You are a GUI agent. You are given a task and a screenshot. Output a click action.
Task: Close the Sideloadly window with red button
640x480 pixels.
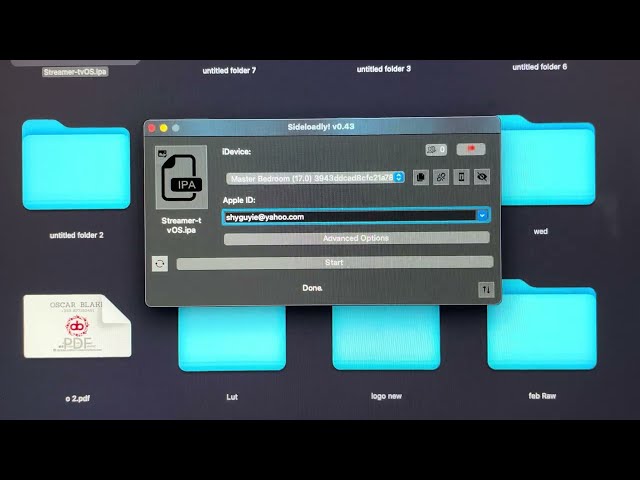pos(151,128)
